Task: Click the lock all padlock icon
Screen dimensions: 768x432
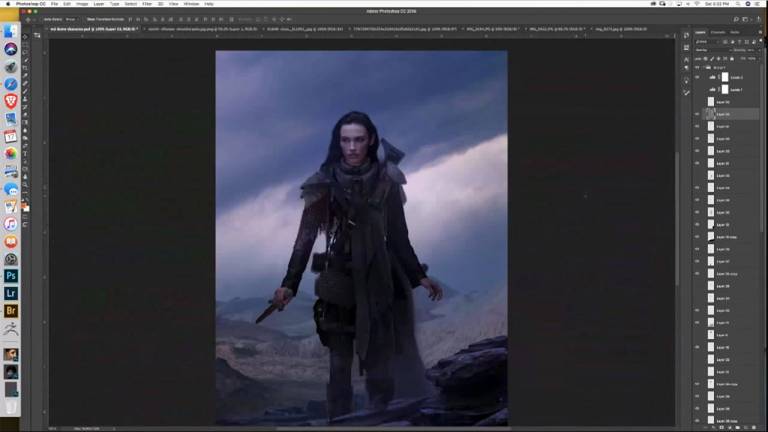Action: (732, 59)
